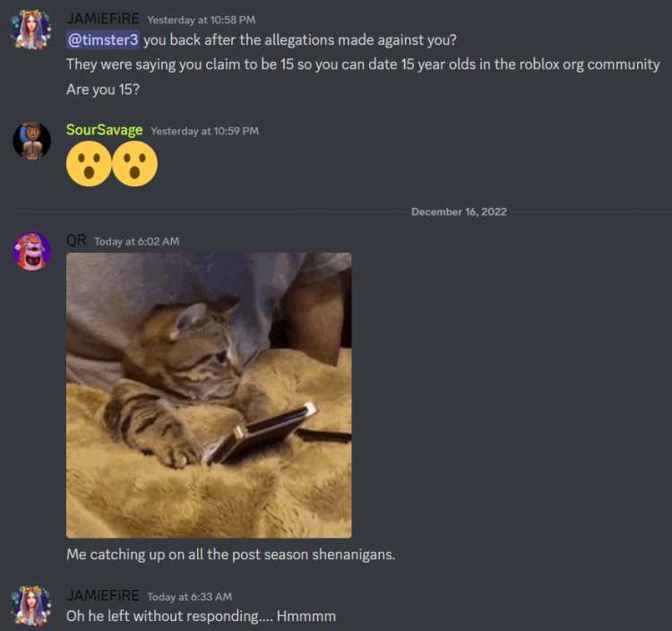Click the second surprised face emoji
Viewport: 672px width, 631px height.
click(134, 164)
